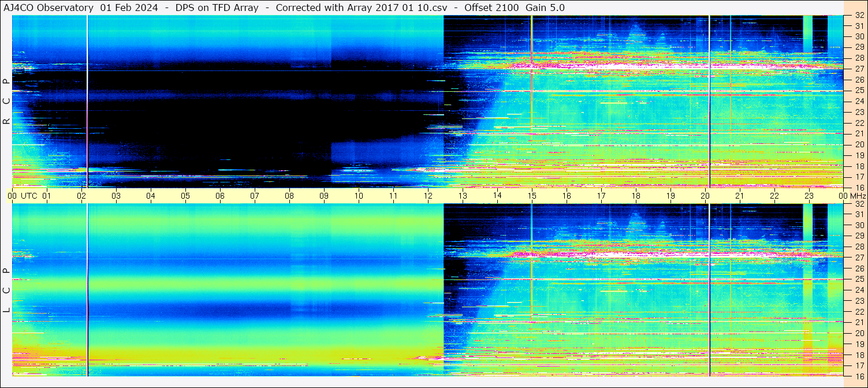Select the 06 hour mark on time axis
Image resolution: width=868 pixels, height=388 pixels.
pos(220,196)
